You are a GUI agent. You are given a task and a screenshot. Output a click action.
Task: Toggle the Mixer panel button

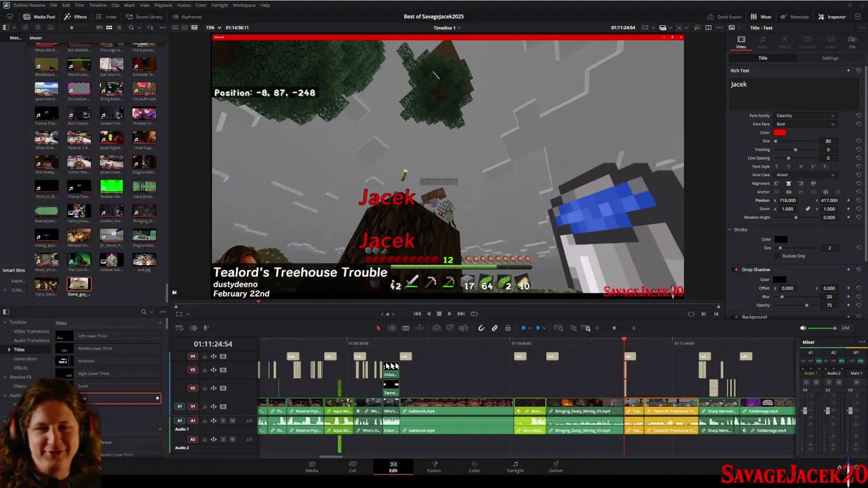(x=762, y=16)
